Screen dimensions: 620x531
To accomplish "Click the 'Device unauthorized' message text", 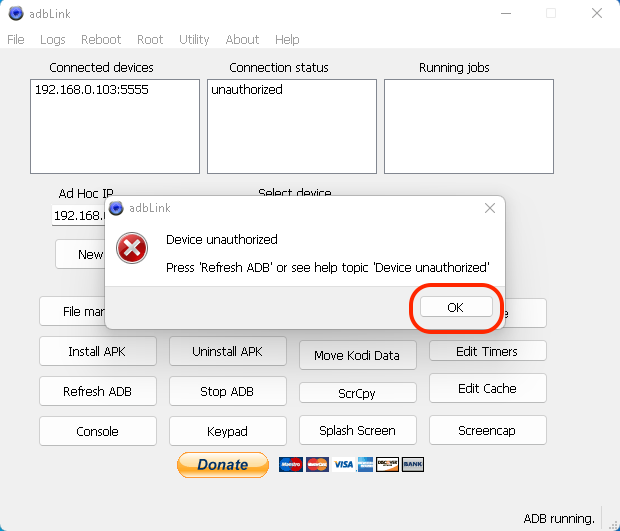I will 222,240.
